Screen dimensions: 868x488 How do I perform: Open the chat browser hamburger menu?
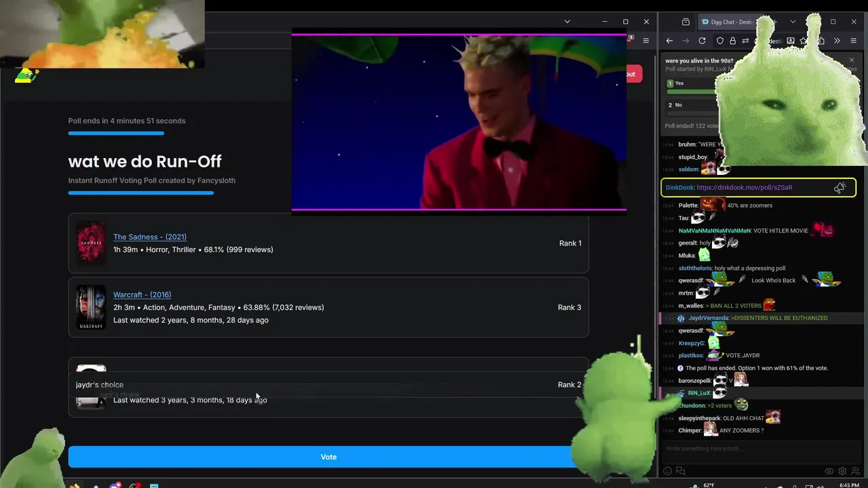[853, 41]
